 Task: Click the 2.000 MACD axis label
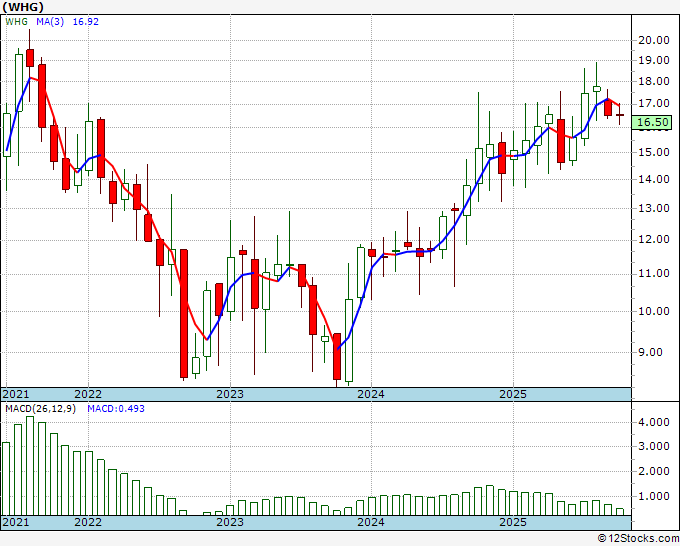[654, 471]
